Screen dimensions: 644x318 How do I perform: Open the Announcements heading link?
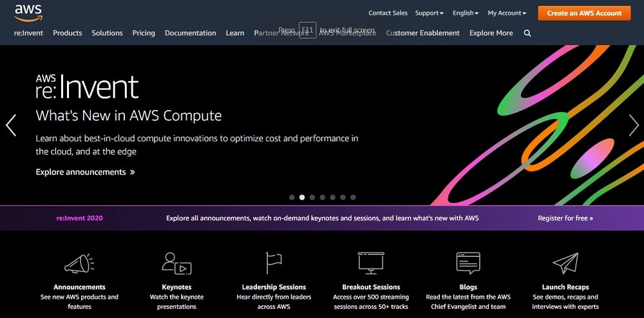tap(79, 287)
